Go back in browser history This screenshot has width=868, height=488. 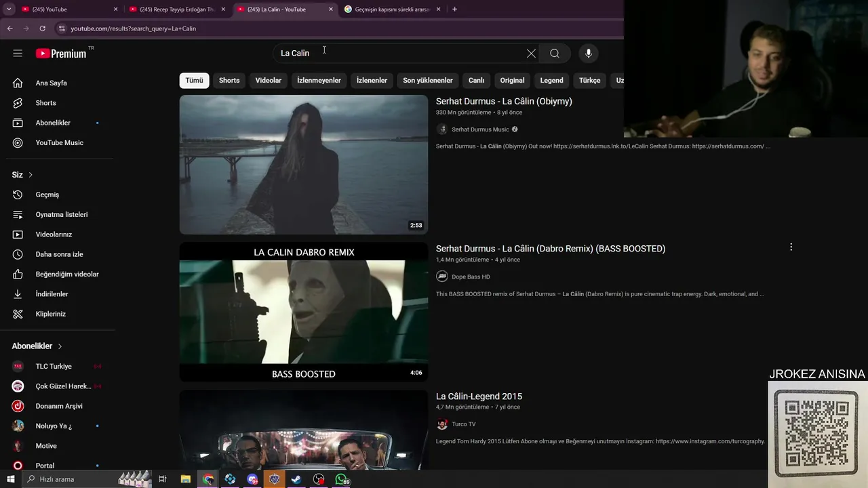(9, 28)
